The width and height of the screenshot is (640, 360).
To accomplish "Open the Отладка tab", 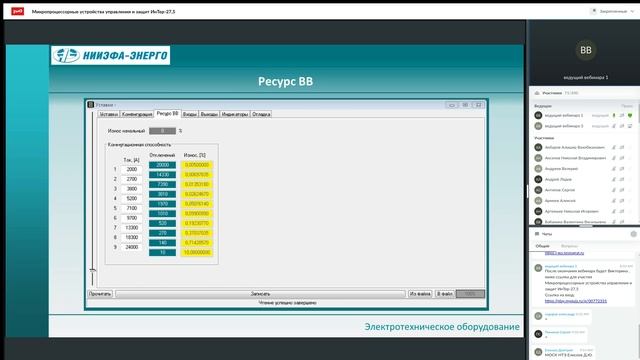I will (261, 114).
